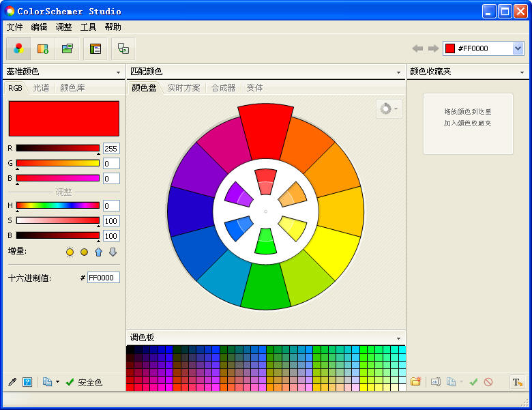Click the hex value field FF0000
The image size is (532, 410).
click(x=103, y=278)
